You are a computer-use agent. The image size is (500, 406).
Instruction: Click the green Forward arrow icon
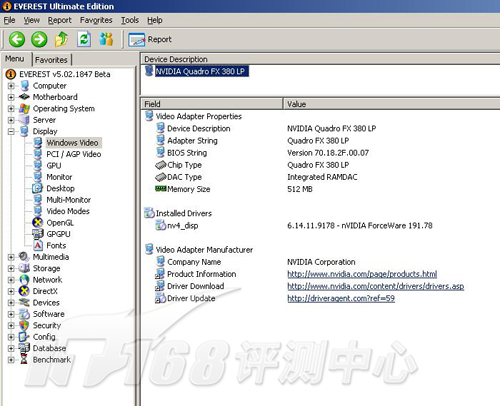tap(39, 39)
